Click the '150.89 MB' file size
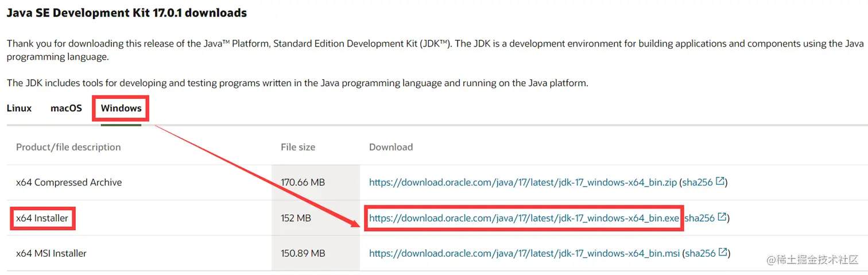This screenshot has width=868, height=275. (x=303, y=253)
